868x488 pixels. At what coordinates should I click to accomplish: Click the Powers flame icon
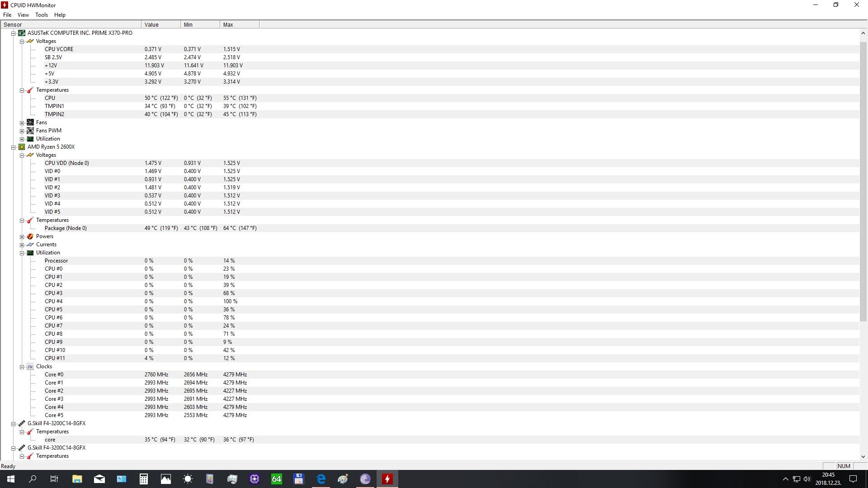[30, 236]
